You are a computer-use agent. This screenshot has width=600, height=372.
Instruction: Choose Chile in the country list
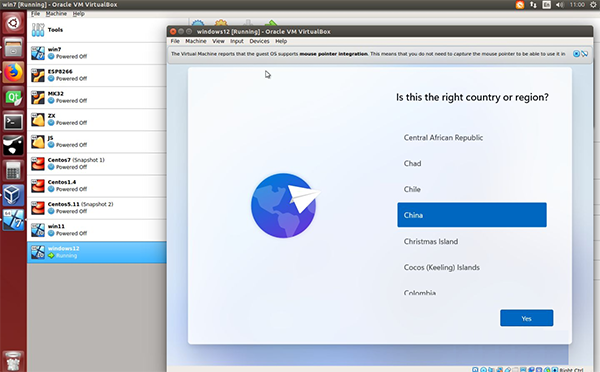pos(472,189)
